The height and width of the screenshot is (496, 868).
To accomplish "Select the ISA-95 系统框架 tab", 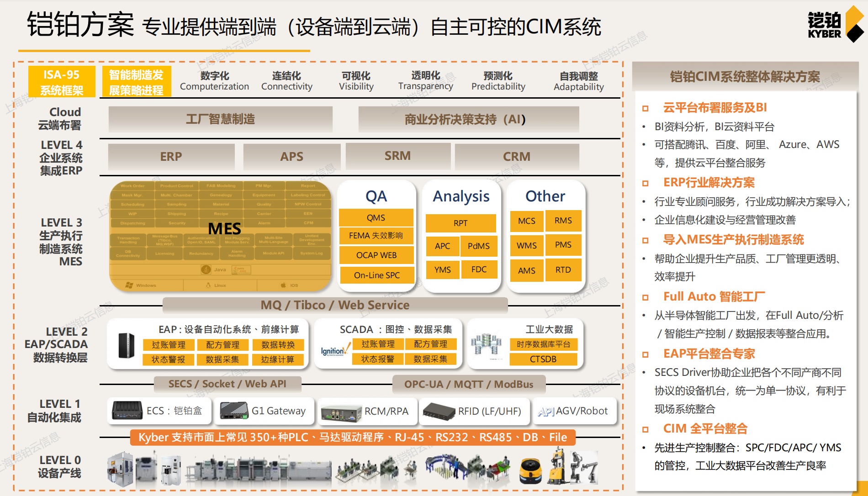I will point(62,82).
